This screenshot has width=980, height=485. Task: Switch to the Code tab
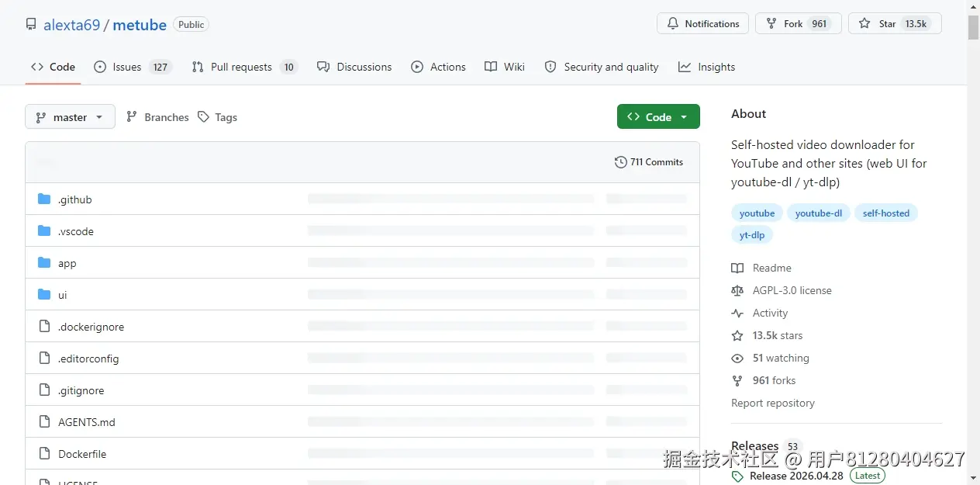tap(53, 67)
